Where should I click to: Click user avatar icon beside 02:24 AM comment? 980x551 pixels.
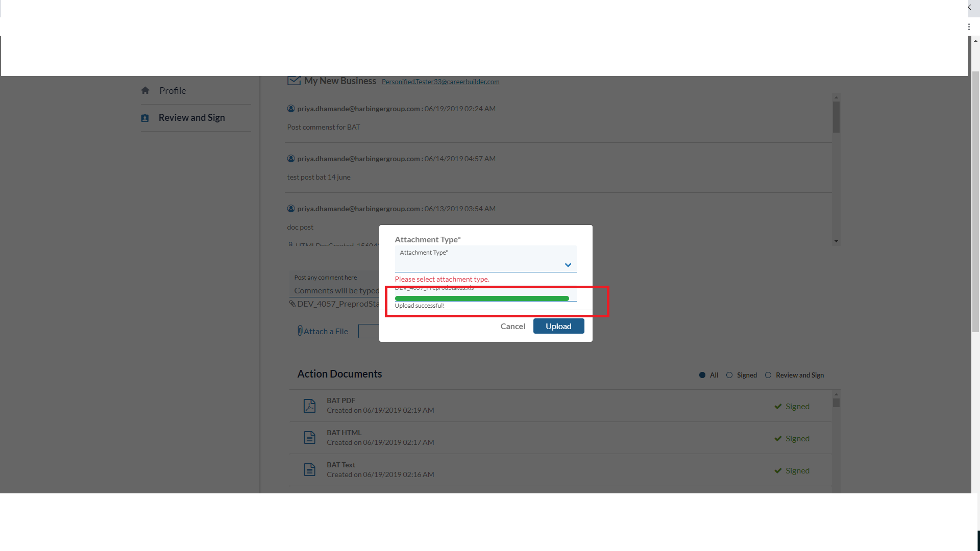(x=291, y=109)
